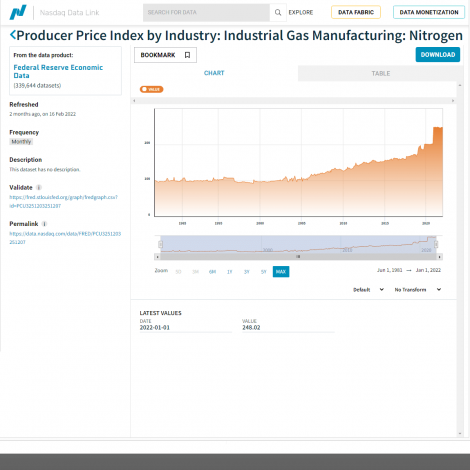The height and width of the screenshot is (470, 470).
Task: Select the MAX zoom option
Action: pos(281,272)
